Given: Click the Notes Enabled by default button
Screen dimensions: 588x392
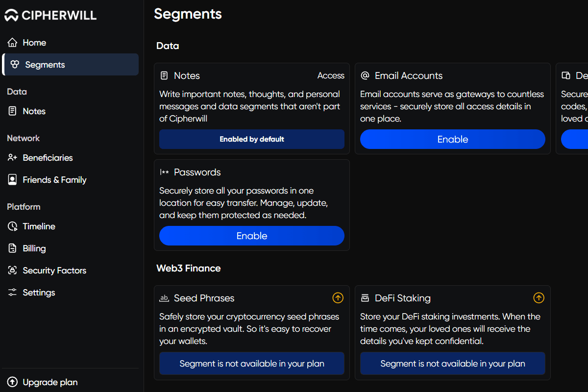Looking at the screenshot, I should (252, 139).
